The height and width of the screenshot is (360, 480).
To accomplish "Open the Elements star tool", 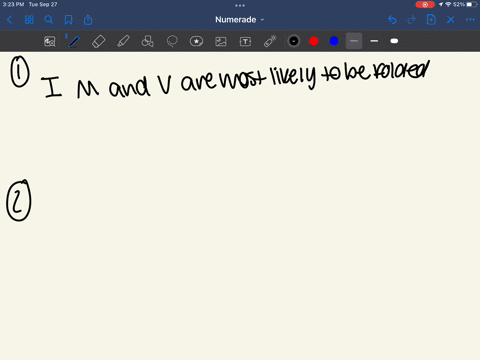I will (x=196, y=41).
